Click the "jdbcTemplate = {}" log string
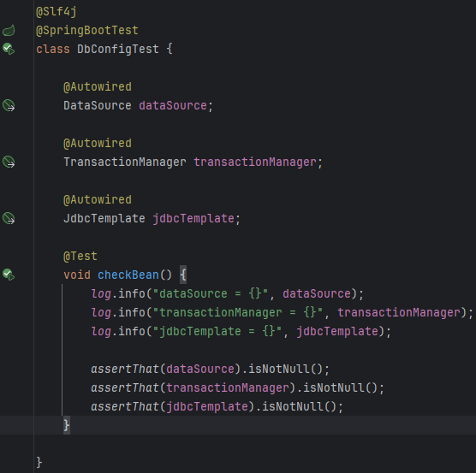The height and width of the screenshot is (473, 476). coord(217,331)
